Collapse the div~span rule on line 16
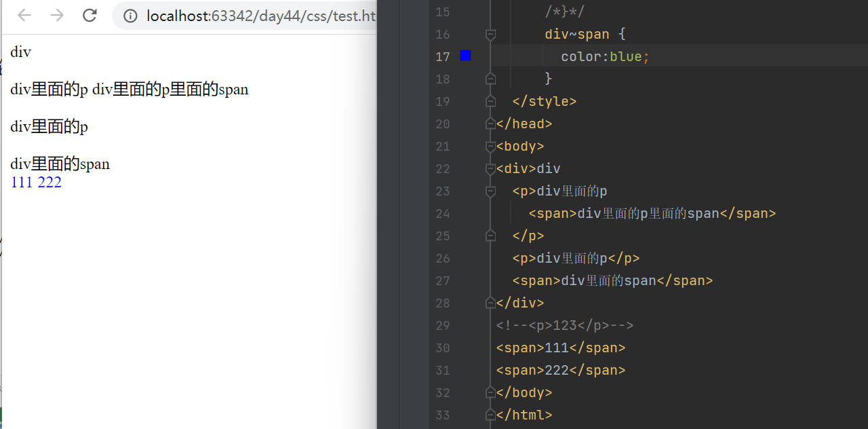The height and width of the screenshot is (429, 868). click(490, 34)
